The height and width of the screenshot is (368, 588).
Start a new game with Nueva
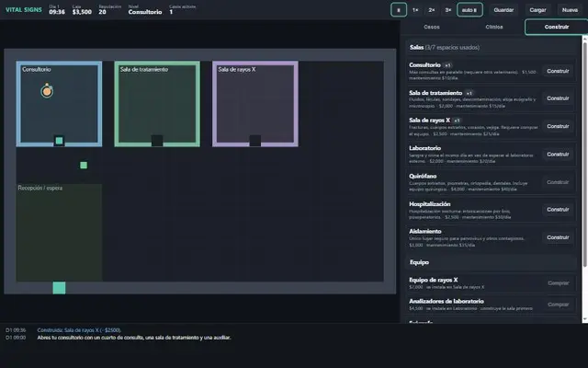(570, 10)
